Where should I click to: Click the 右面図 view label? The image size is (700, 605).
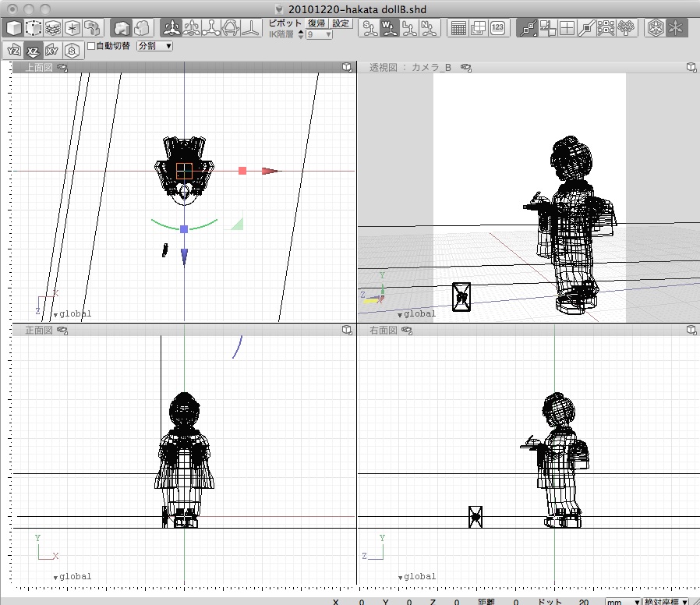tap(383, 330)
